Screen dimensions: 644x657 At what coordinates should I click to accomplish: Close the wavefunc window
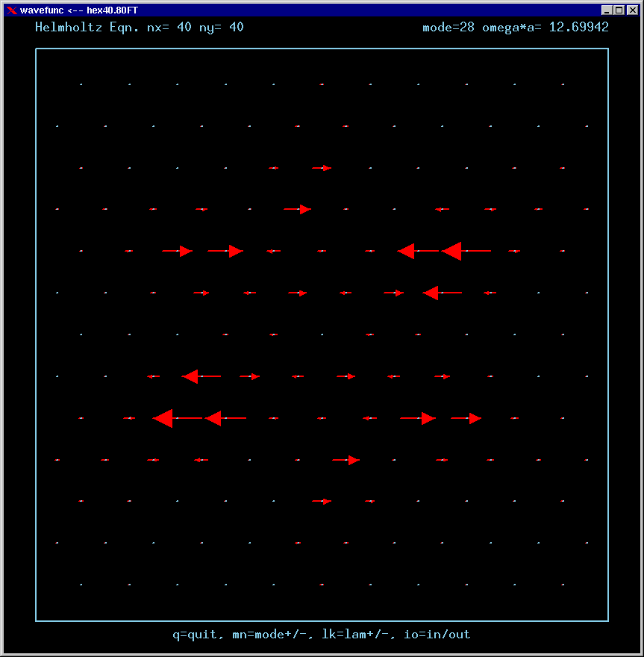[x=631, y=10]
